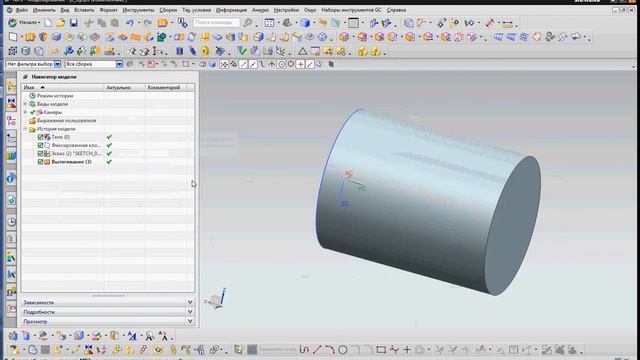Toggle the quadrant point snap circle icon
Screen dimensions: 640x360
point(291,64)
